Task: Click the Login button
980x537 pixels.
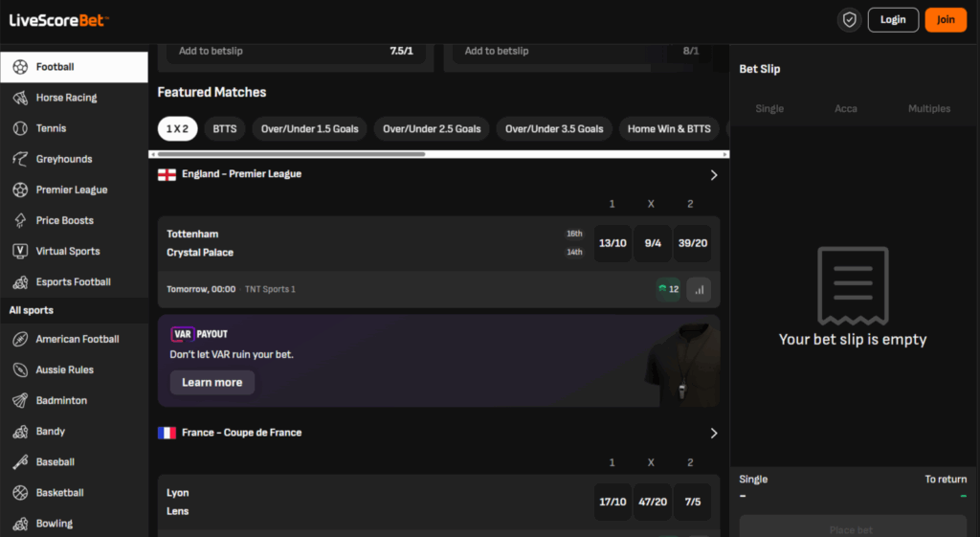Action: point(893,20)
